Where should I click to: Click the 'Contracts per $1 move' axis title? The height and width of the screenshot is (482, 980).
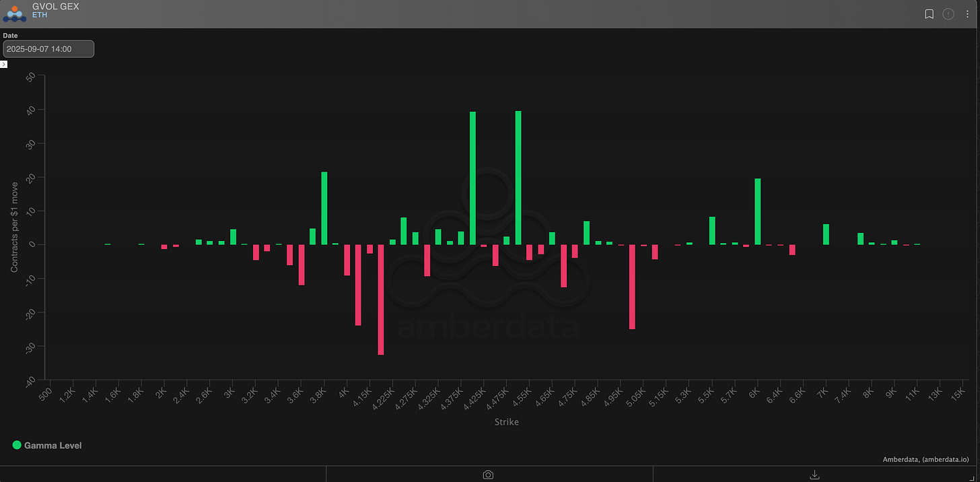point(14,227)
